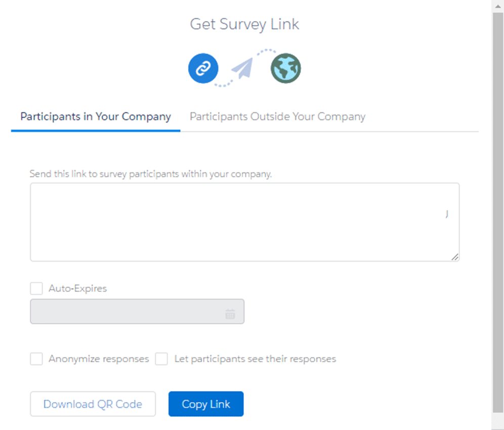Viewport: 504px width, 430px height.
Task: Check the box for letting participants see their responses
Action: (161, 359)
